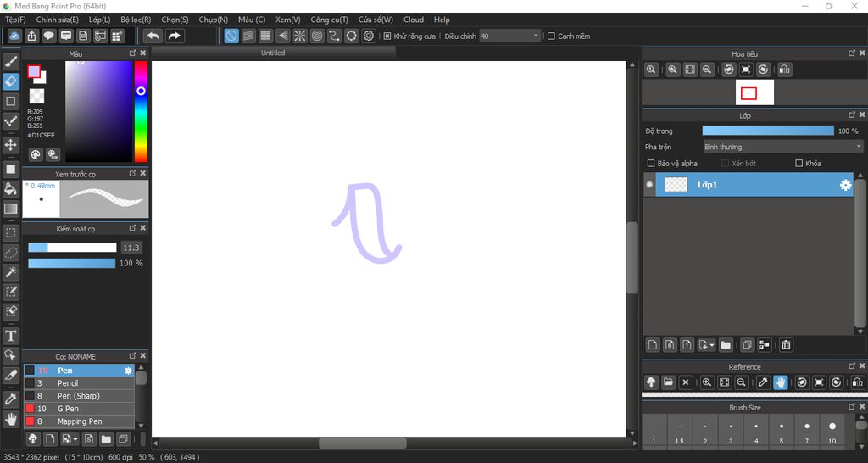Choose brush size 10 preset
The width and height of the screenshot is (868, 463).
[832, 432]
